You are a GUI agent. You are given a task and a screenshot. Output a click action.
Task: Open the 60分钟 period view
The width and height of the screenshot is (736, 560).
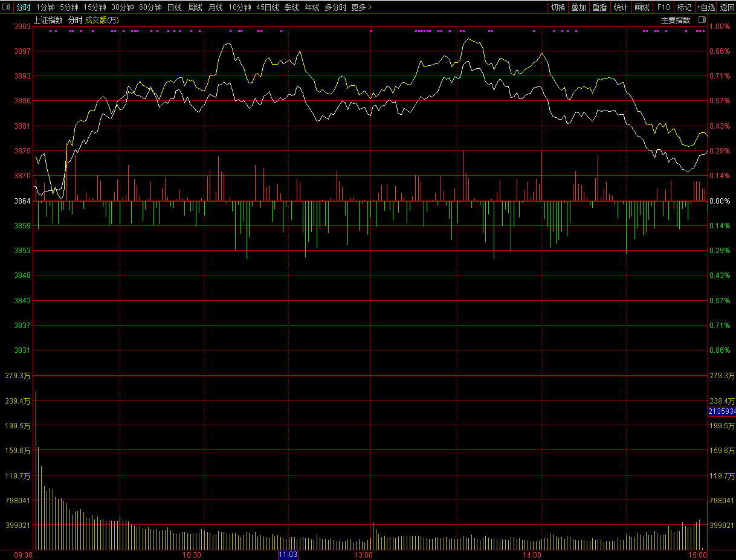[150, 7]
